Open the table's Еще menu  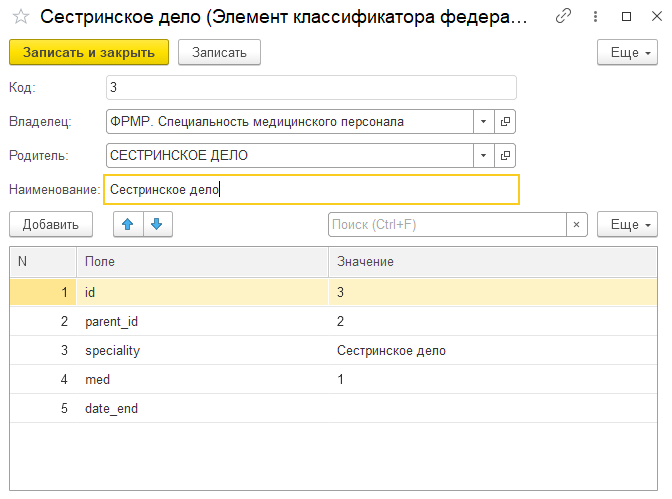[x=626, y=225]
